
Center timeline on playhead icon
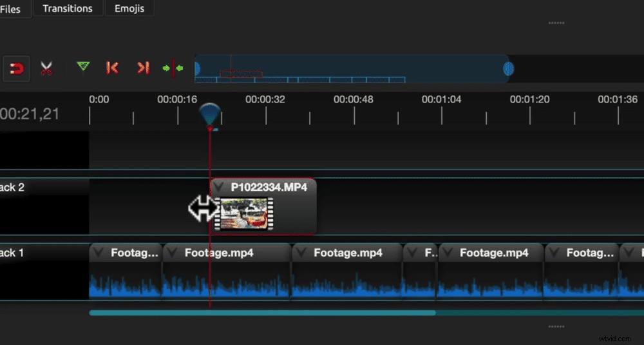[173, 68]
